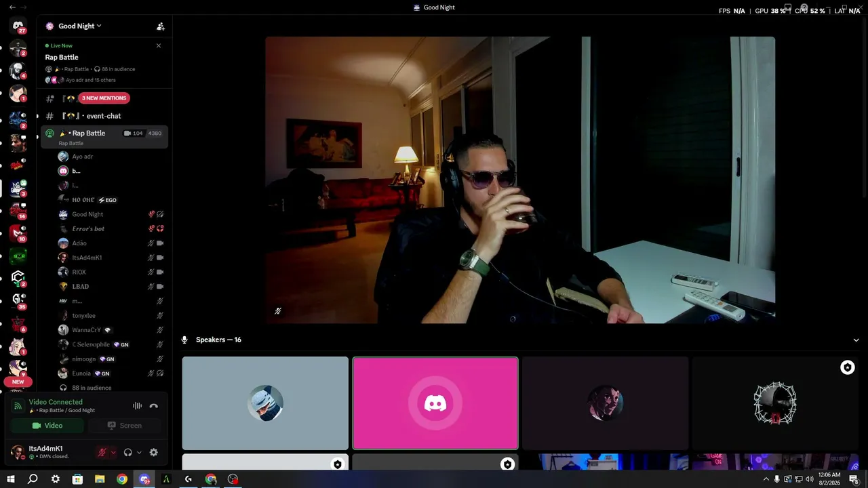Click the grey speaker tile with blue-cap avatar

pos(265,403)
